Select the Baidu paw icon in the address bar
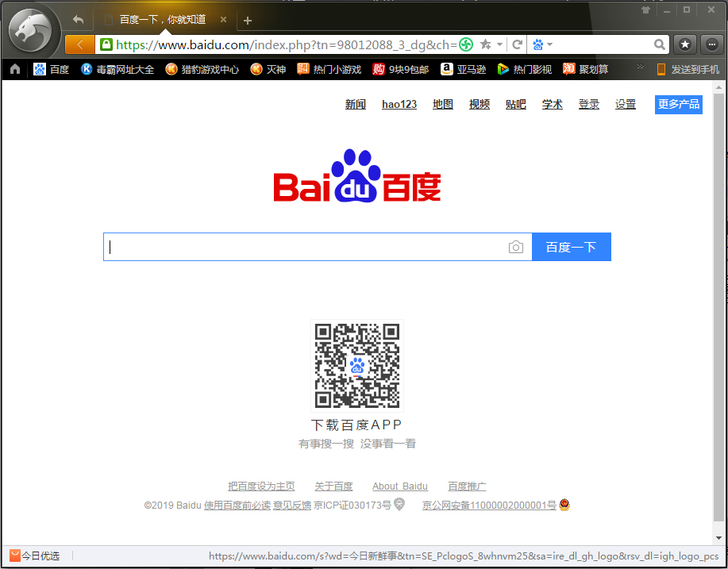 point(537,44)
